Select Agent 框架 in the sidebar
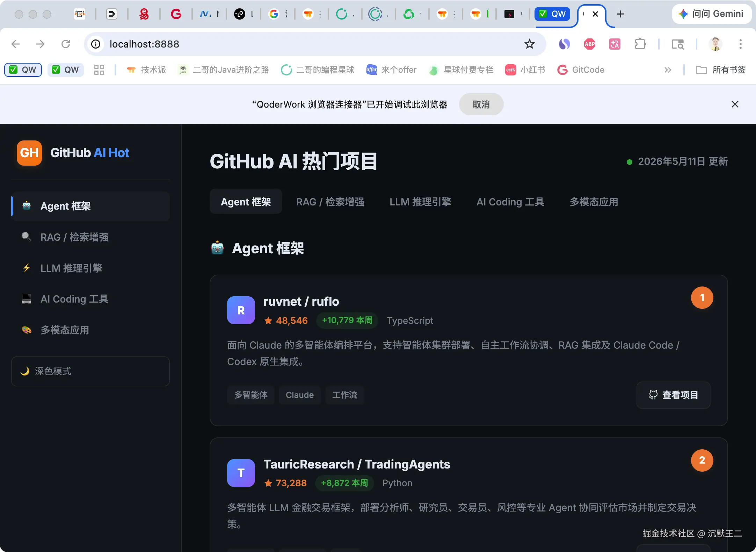The image size is (756, 552). click(x=90, y=206)
